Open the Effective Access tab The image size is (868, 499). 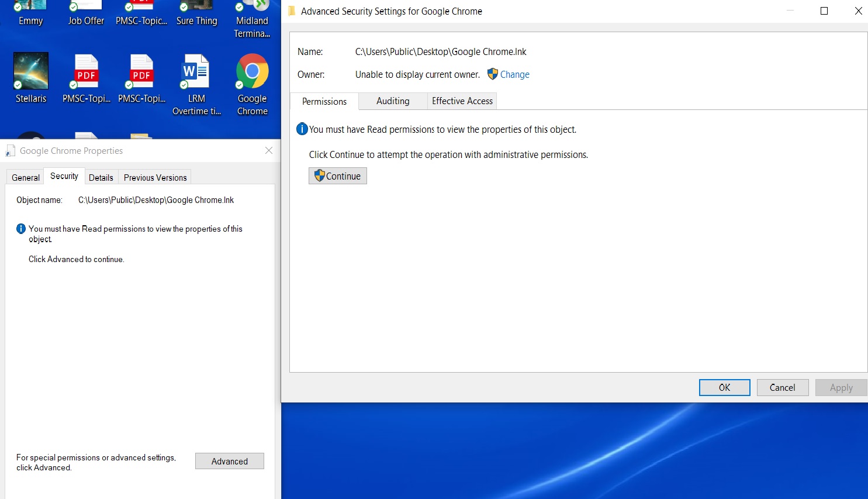462,101
